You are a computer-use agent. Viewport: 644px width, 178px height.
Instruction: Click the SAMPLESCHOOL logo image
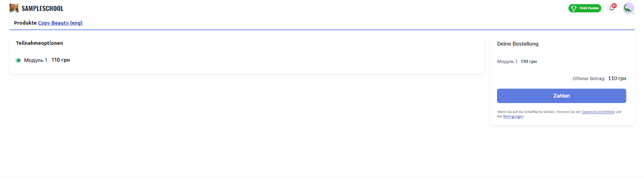click(x=14, y=8)
